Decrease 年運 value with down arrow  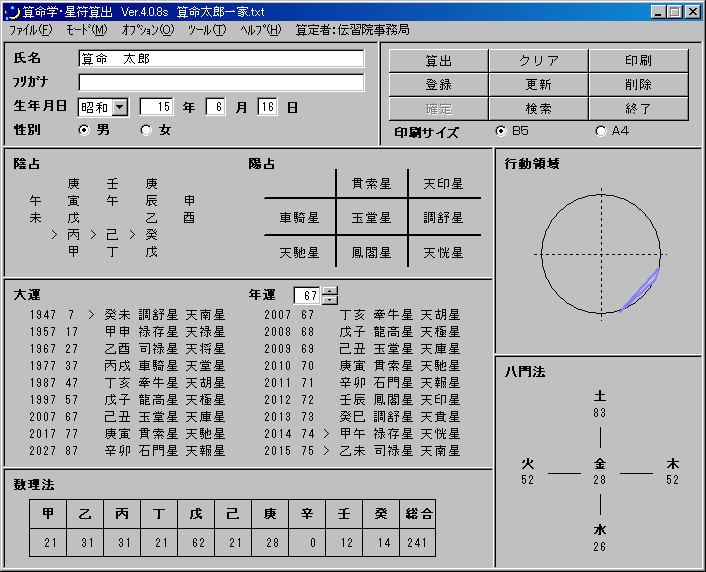point(330,300)
